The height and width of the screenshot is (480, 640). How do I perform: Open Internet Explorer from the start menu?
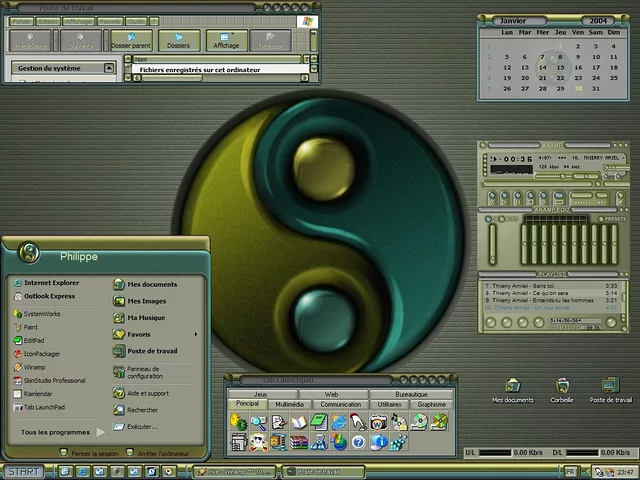coord(50,283)
